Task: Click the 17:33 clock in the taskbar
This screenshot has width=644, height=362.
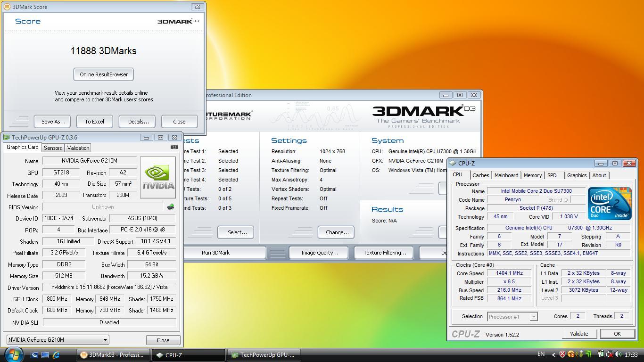Action: click(x=631, y=354)
